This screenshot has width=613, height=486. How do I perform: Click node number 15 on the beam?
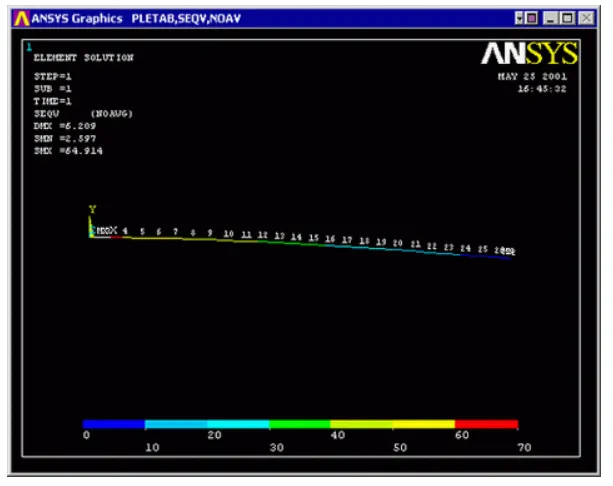point(314,238)
